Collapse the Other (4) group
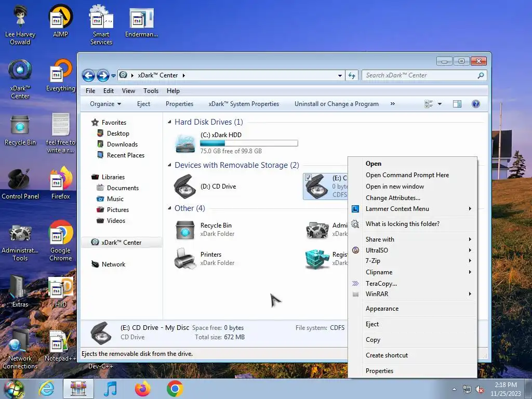 click(x=169, y=208)
